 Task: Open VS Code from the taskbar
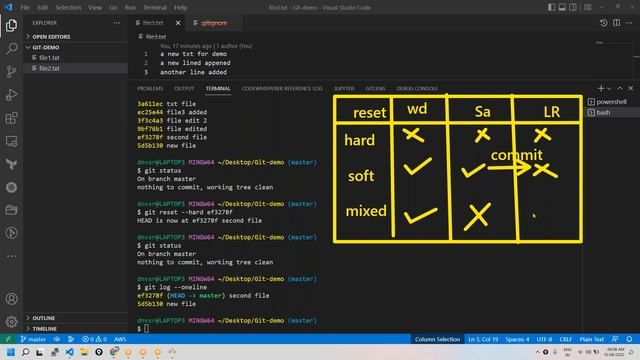[x=69, y=352]
